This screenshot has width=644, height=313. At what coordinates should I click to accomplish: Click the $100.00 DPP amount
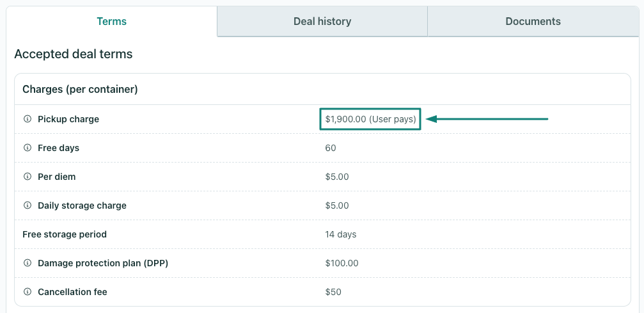[x=342, y=263]
